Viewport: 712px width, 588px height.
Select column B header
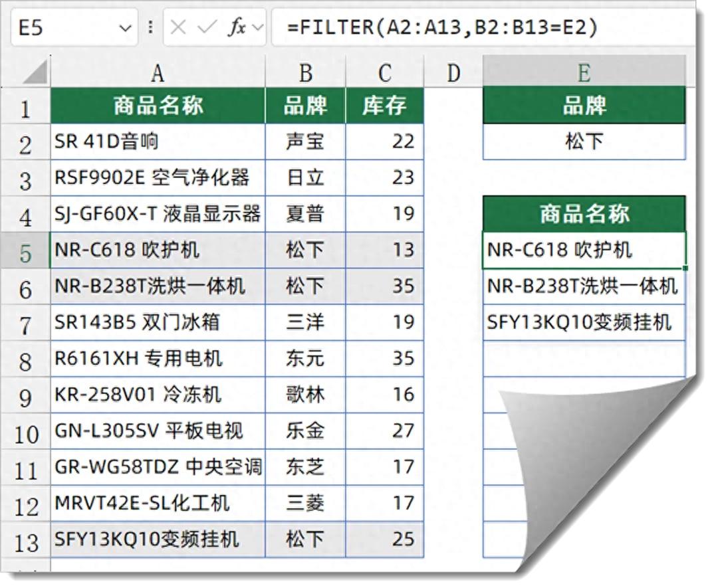click(305, 72)
